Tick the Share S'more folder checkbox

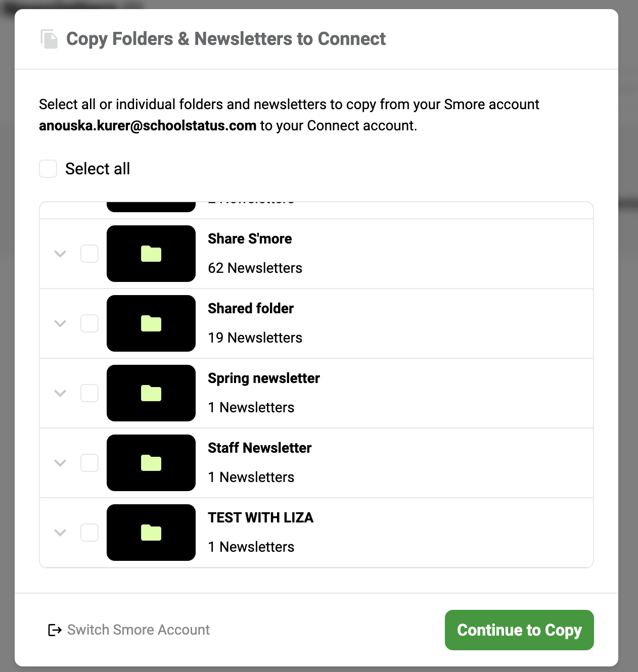point(89,254)
